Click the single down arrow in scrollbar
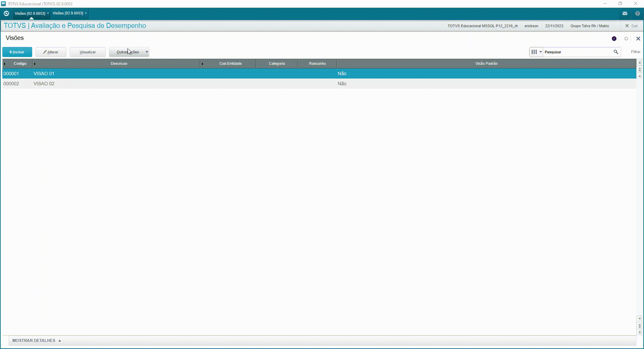This screenshot has height=349, width=644. click(640, 319)
